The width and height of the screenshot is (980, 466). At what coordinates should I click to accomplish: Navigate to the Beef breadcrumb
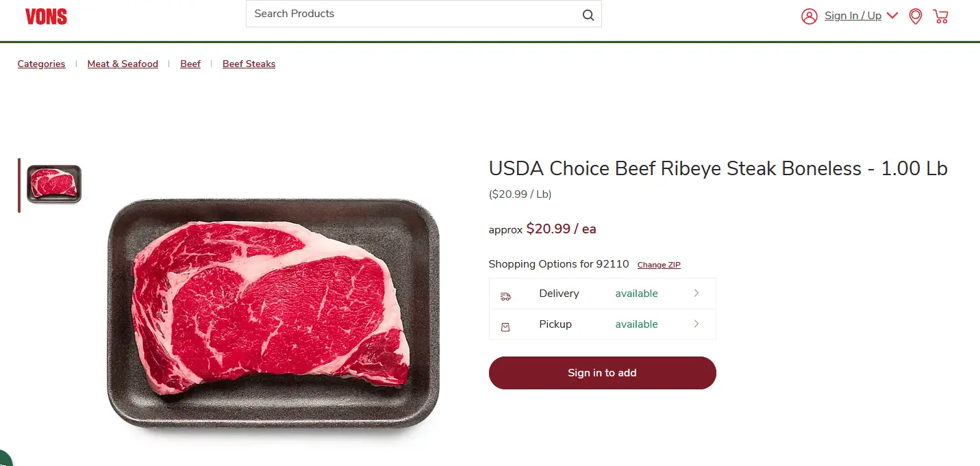(190, 64)
